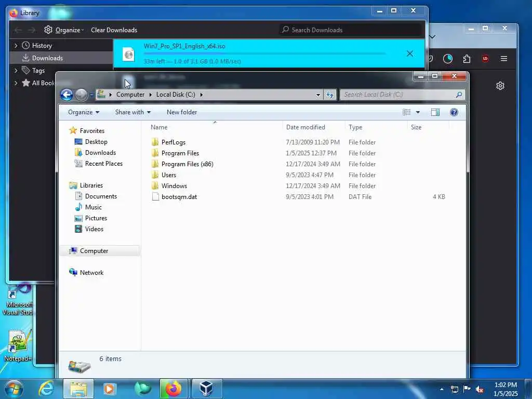Image resolution: width=532 pixels, height=399 pixels.
Task: Click the Action Center flag icon
Action: point(467,389)
